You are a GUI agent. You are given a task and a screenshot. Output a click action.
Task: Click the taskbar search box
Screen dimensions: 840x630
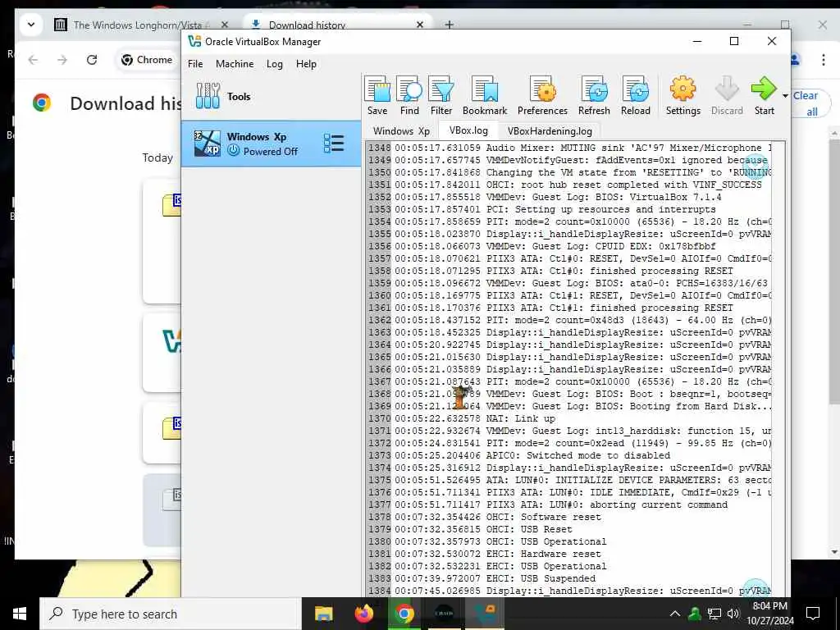[x=171, y=614]
